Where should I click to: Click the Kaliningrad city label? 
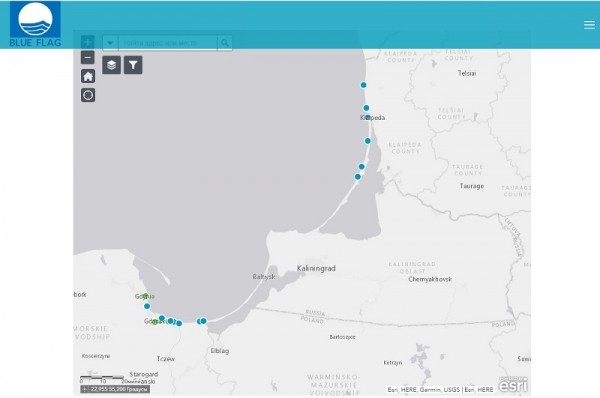tap(316, 268)
